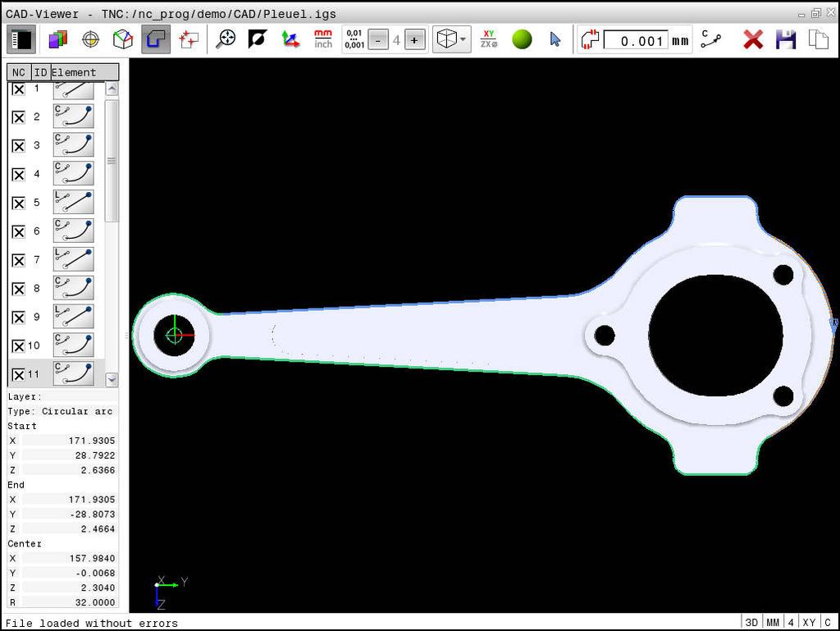Screen dimensions: 840x631
Task: Uncheck NC checkbox for element 6
Action: (18, 232)
